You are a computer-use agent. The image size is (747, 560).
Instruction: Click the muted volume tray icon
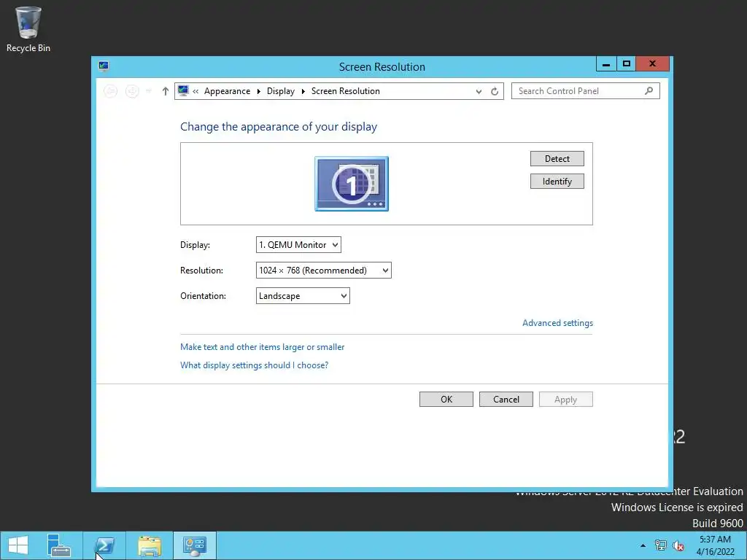point(678,545)
